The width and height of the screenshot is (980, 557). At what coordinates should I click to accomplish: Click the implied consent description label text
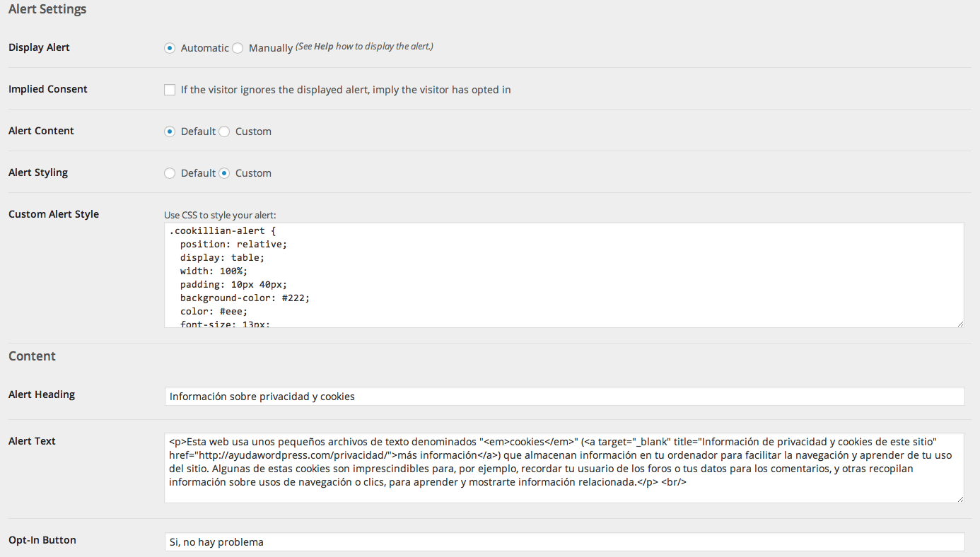pos(346,90)
